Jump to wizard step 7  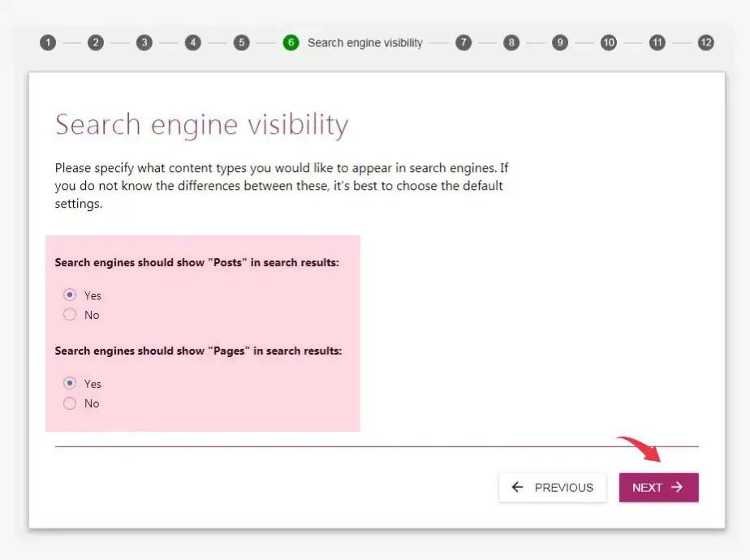(463, 42)
